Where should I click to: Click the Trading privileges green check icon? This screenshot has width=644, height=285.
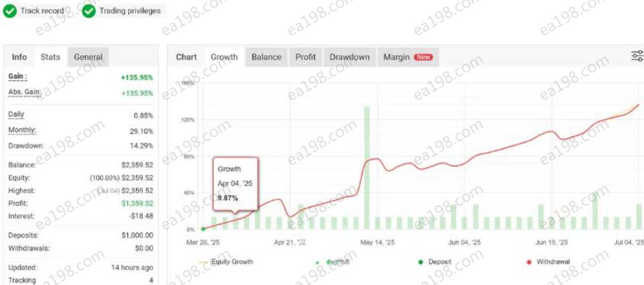point(89,11)
